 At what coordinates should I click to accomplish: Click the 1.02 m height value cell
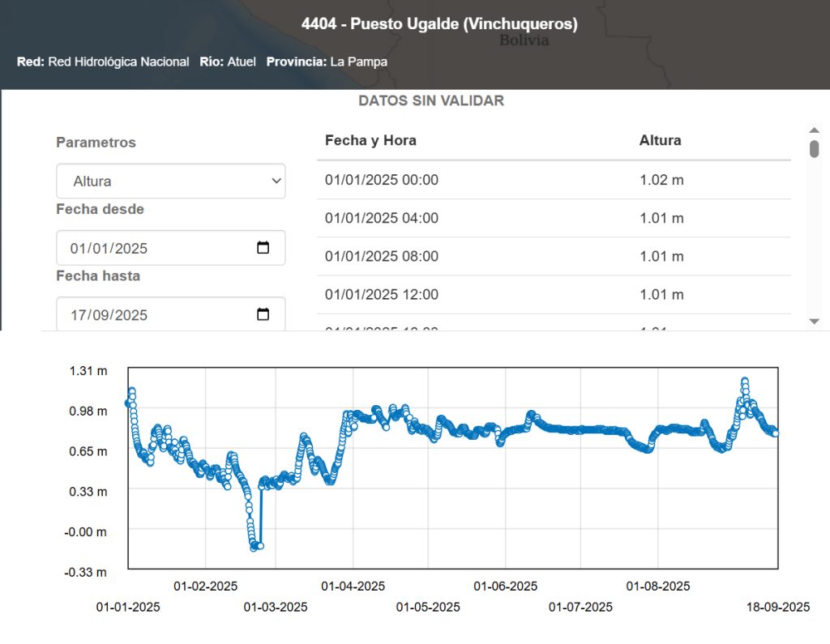click(661, 180)
